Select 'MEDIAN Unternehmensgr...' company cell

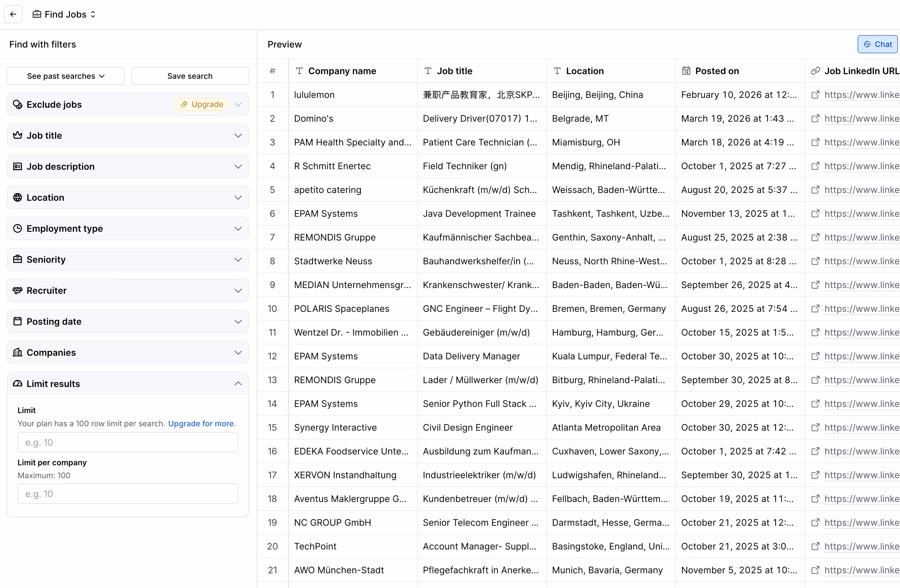(x=353, y=285)
